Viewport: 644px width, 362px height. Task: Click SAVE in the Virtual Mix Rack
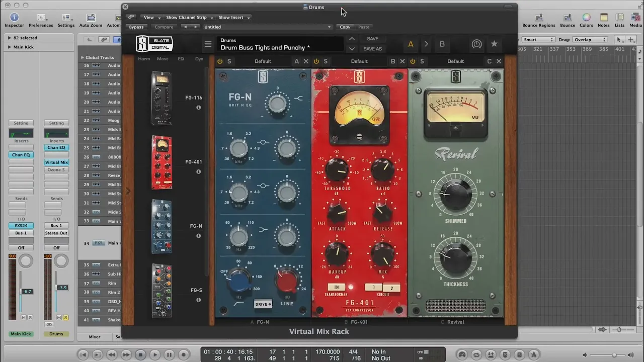click(372, 39)
